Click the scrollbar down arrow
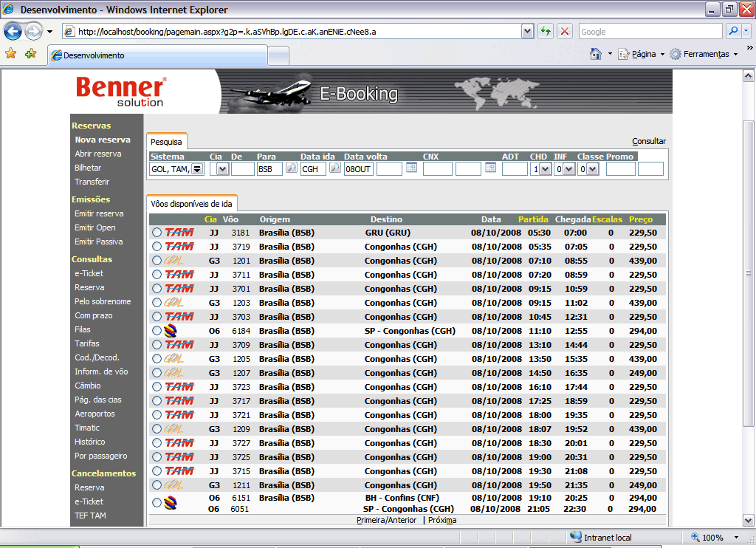 [x=748, y=521]
